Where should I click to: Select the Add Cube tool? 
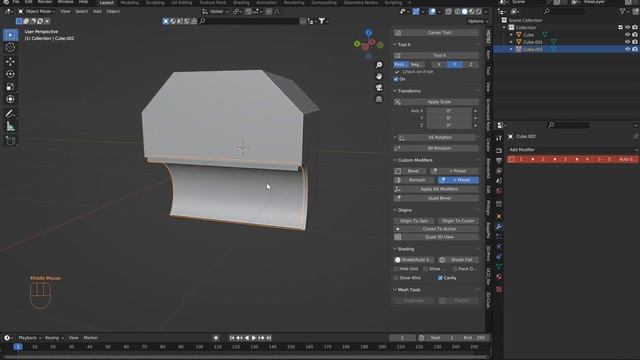[10, 141]
